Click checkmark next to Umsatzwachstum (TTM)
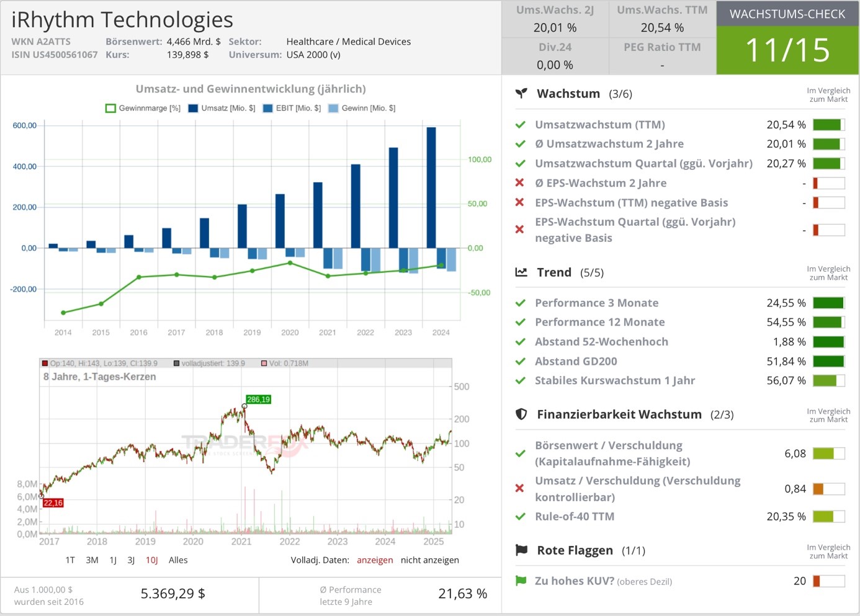This screenshot has width=860, height=616. click(521, 125)
